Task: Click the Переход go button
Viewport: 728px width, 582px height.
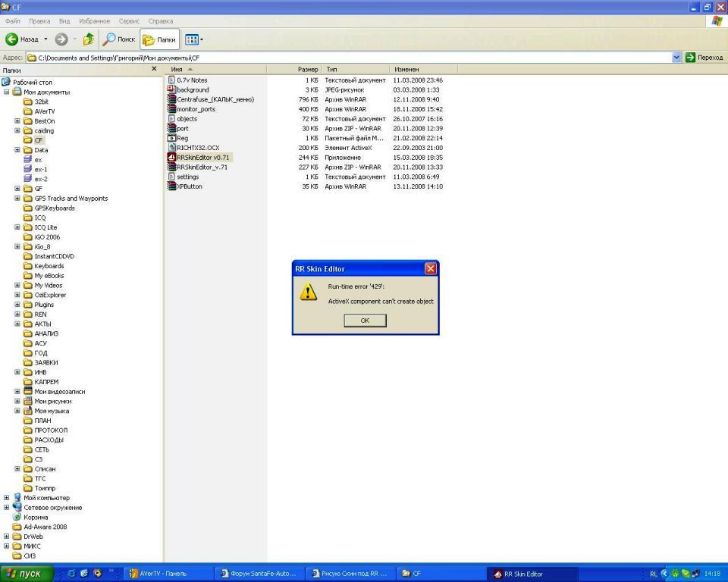Action: tap(704, 58)
